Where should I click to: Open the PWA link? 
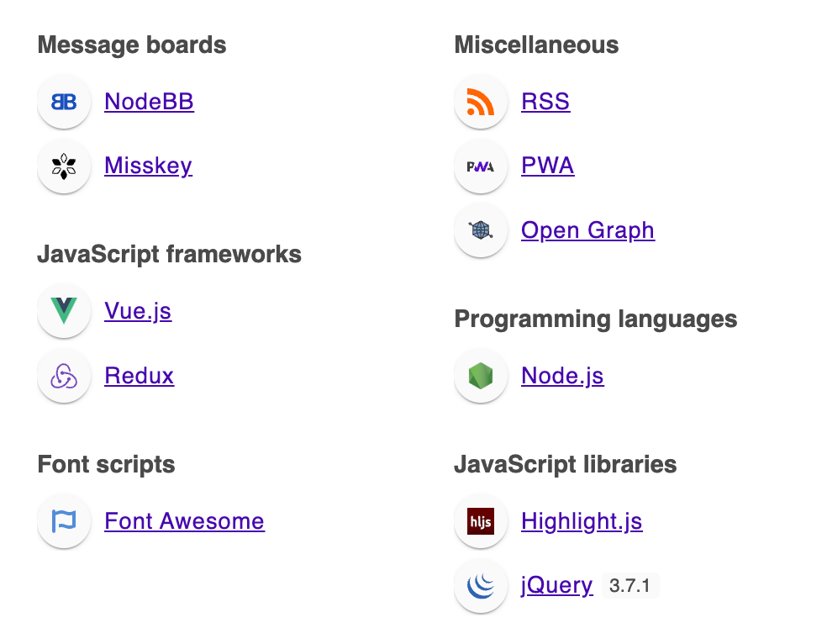click(547, 166)
